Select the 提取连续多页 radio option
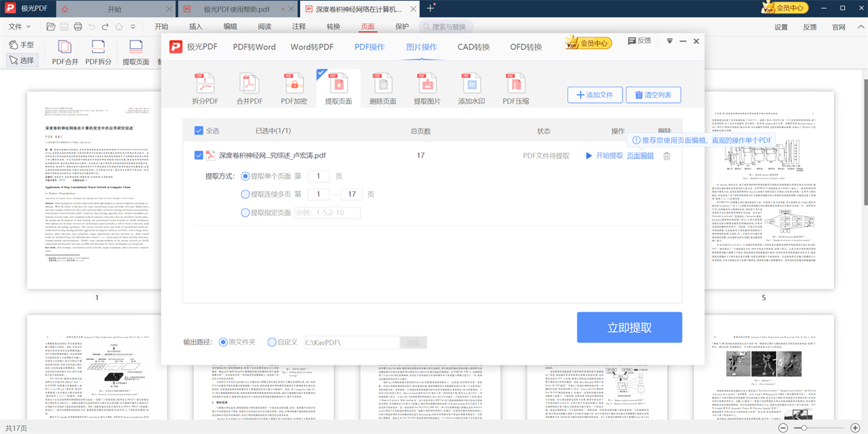The image size is (868, 434). [245, 193]
